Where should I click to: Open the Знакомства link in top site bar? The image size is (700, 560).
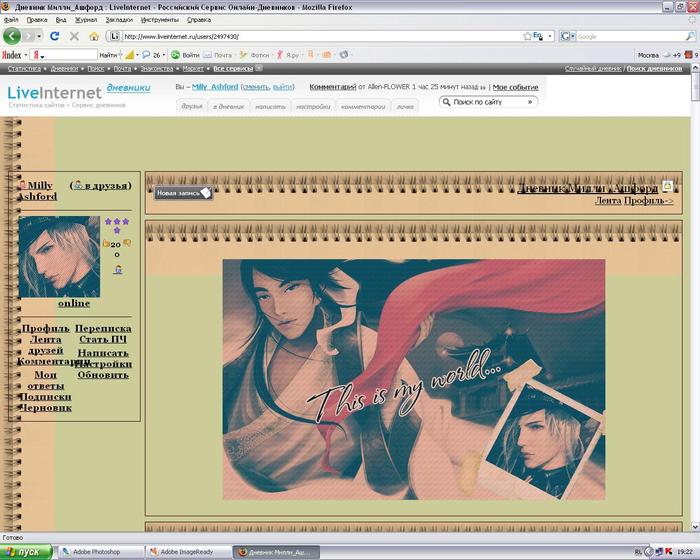tap(157, 68)
